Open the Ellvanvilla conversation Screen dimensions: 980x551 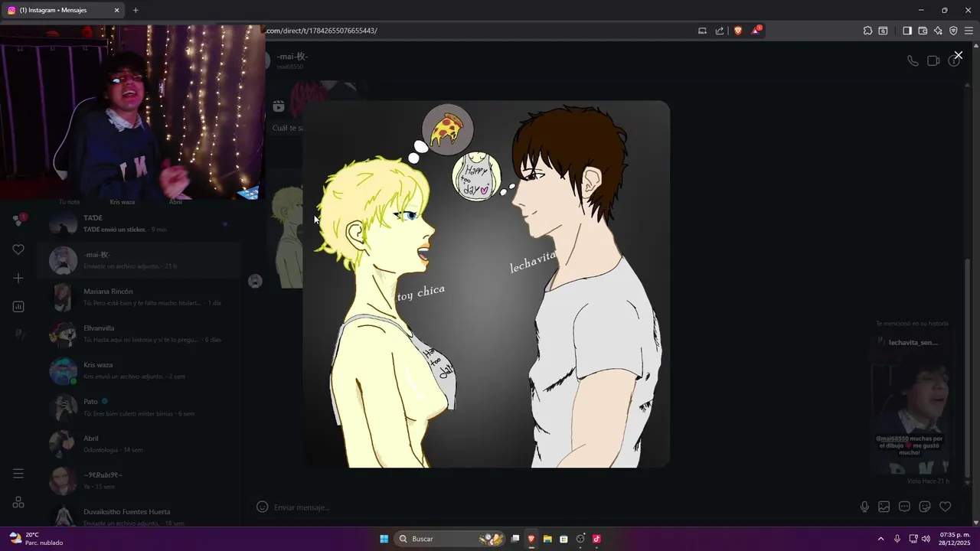[x=139, y=334]
